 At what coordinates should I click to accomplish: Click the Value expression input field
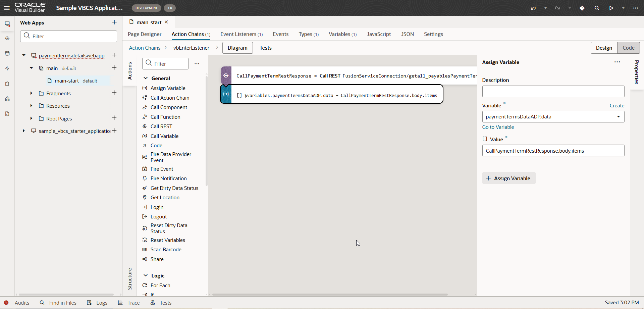[553, 151]
